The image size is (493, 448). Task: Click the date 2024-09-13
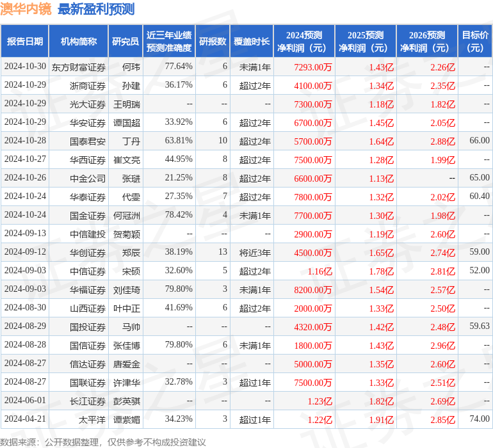pos(25,233)
